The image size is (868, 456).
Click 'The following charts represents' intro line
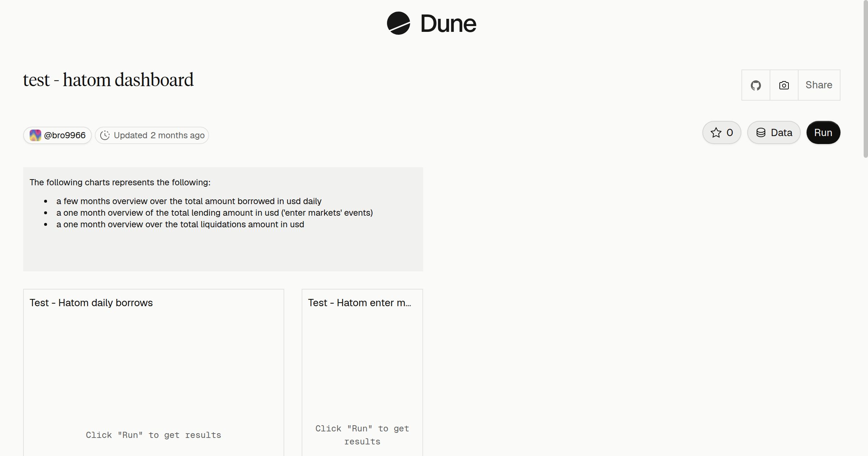point(120,182)
